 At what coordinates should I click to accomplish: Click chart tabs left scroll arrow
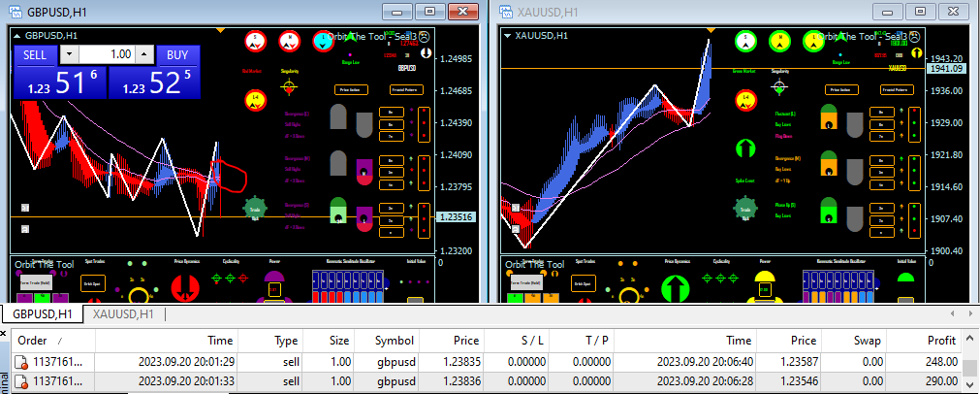tap(952, 313)
